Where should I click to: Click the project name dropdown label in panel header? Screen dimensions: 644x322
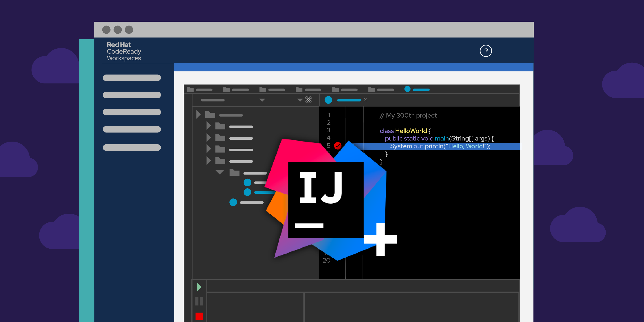tap(213, 100)
